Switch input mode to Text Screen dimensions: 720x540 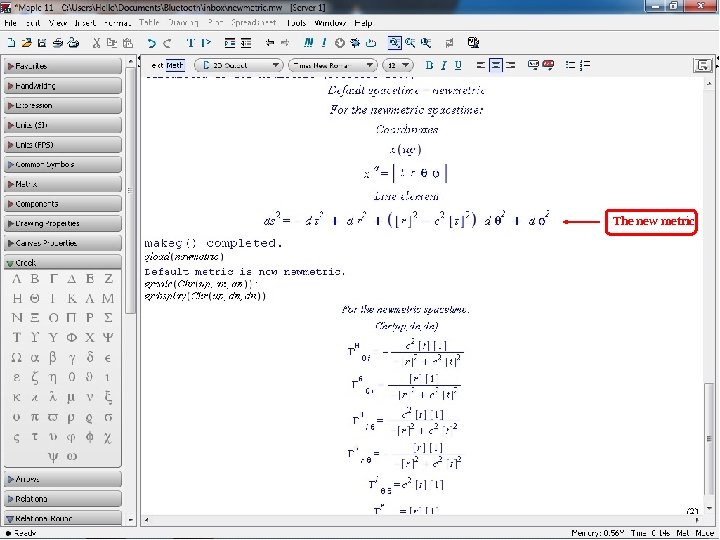[x=158, y=65]
